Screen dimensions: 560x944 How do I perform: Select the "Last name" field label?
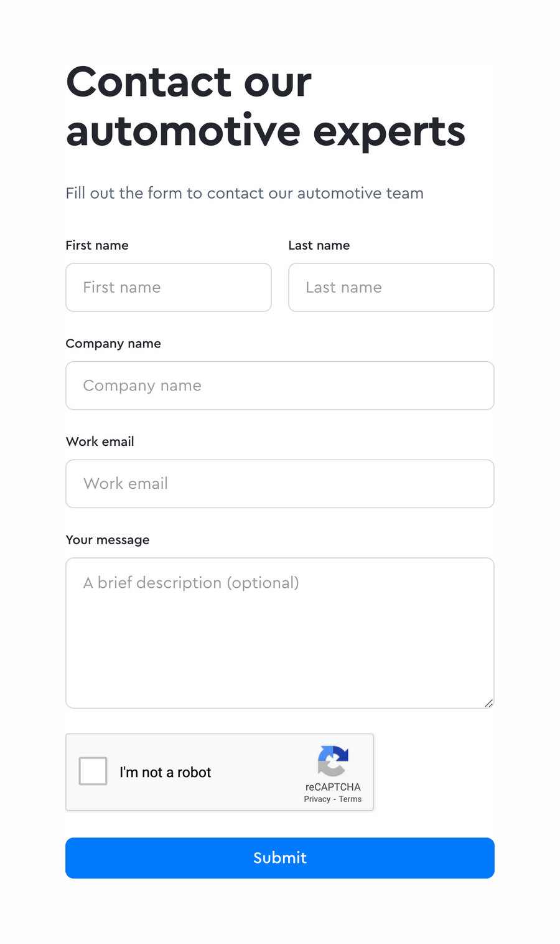click(319, 245)
